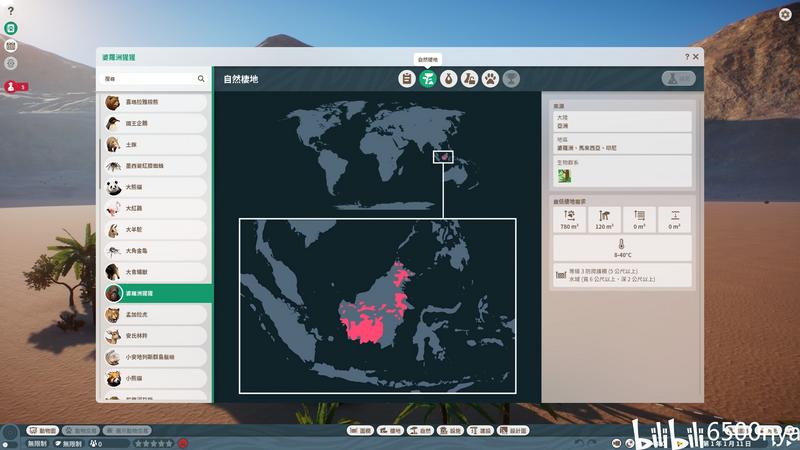Click the zoo star rating
The image size is (800, 450).
coord(153,443)
